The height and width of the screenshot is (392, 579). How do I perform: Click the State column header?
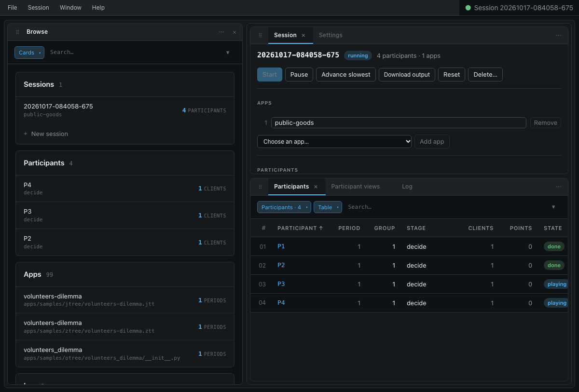point(553,228)
